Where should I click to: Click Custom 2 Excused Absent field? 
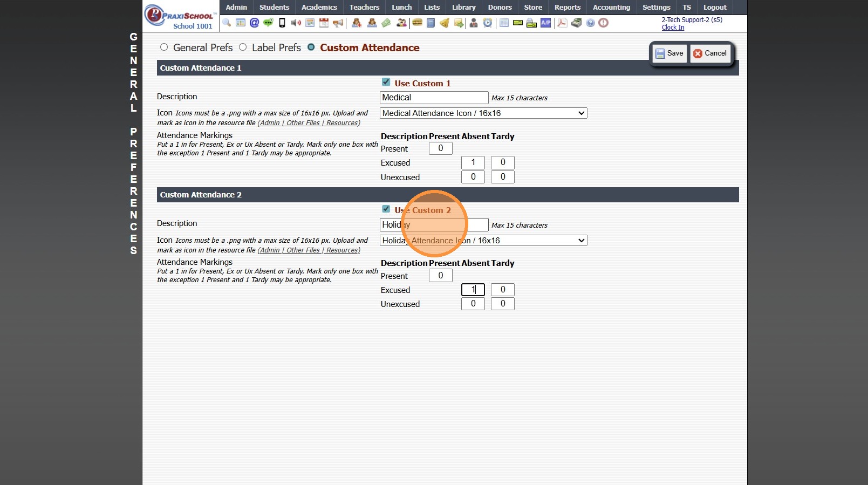(473, 290)
